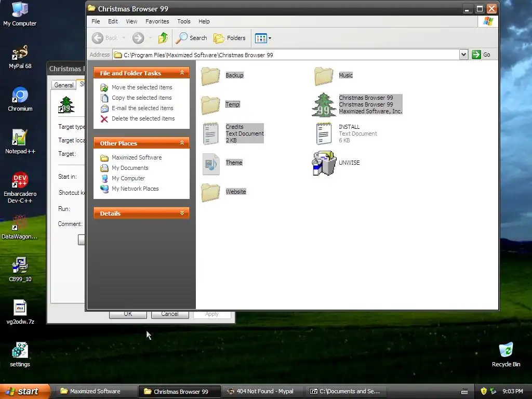Click E-mail the selected items

pyautogui.click(x=142, y=108)
